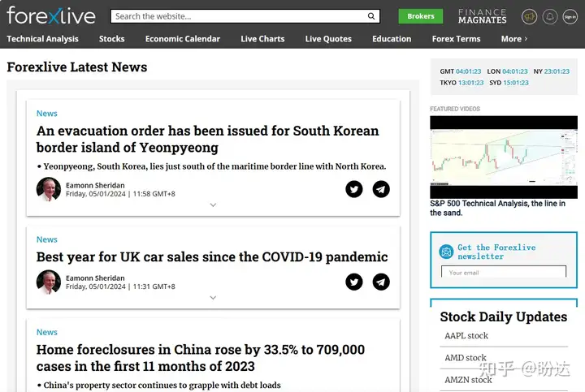The height and width of the screenshot is (392, 585).
Task: Click author name on Yeonpyeong evacuation article
Action: [x=95, y=185]
